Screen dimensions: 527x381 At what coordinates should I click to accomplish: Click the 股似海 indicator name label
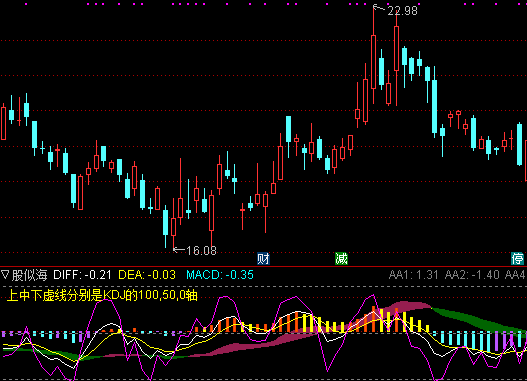[30, 275]
